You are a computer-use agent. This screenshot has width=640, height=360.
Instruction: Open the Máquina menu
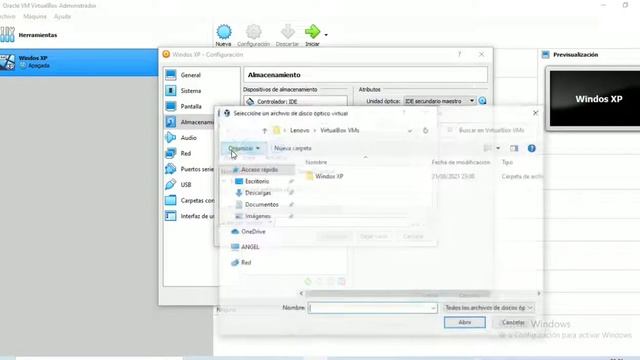point(35,16)
